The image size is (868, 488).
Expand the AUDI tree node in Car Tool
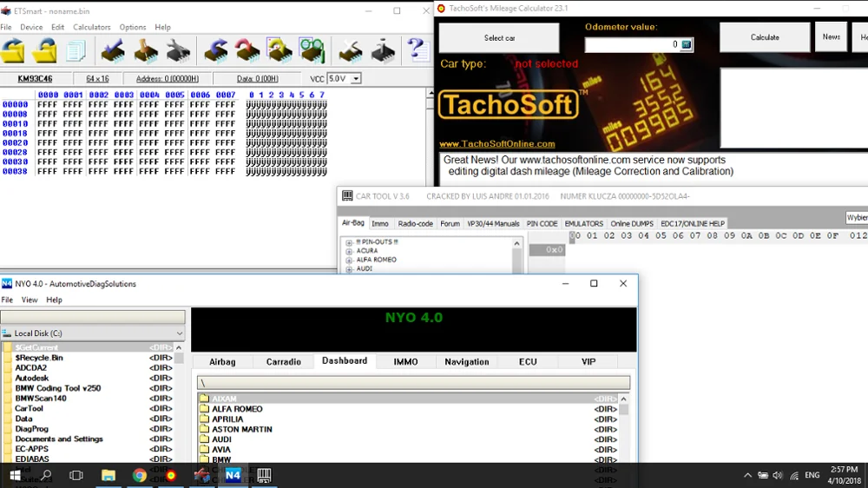click(349, 269)
